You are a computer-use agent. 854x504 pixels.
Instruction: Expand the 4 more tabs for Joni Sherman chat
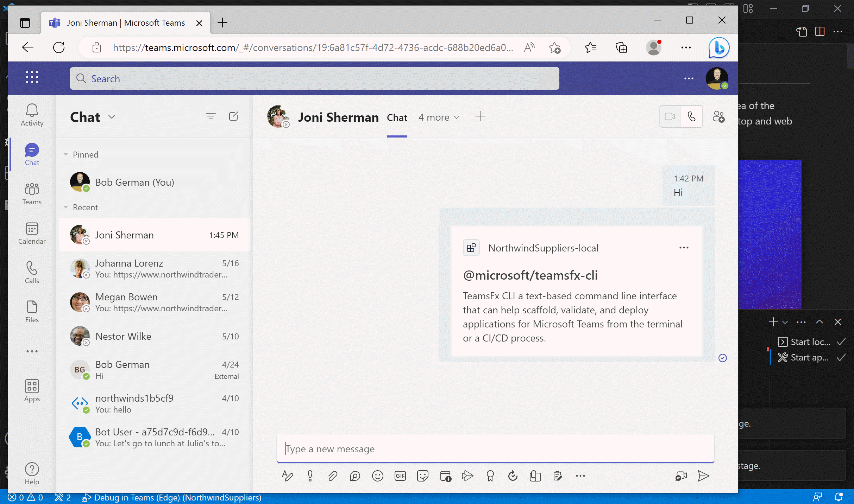438,117
